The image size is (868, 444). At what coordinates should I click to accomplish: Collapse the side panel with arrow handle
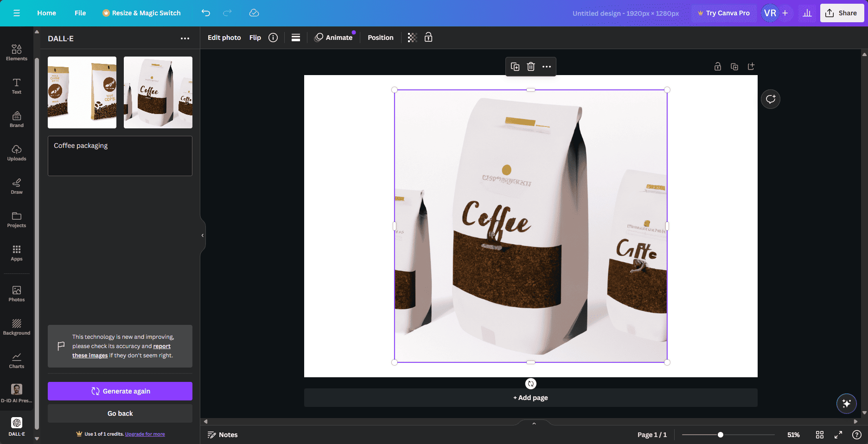pos(203,235)
